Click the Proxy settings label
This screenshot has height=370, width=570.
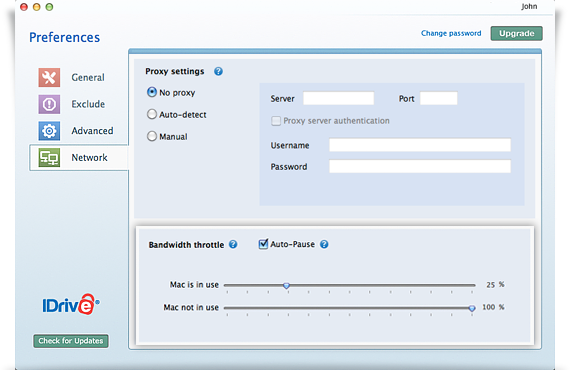(x=174, y=72)
